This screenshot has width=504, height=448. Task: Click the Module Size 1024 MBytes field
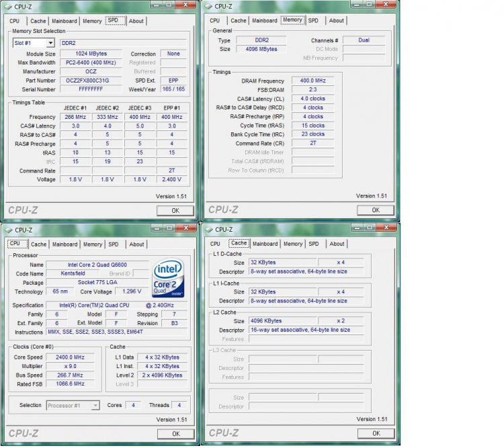tap(91, 54)
